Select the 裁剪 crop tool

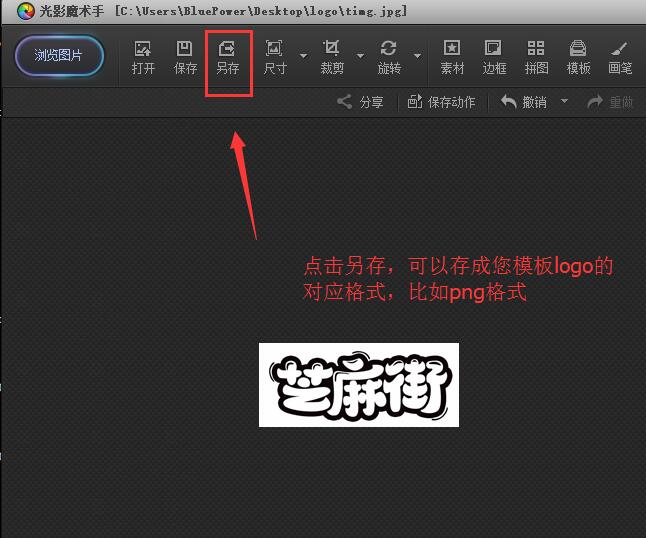pyautogui.click(x=332, y=58)
